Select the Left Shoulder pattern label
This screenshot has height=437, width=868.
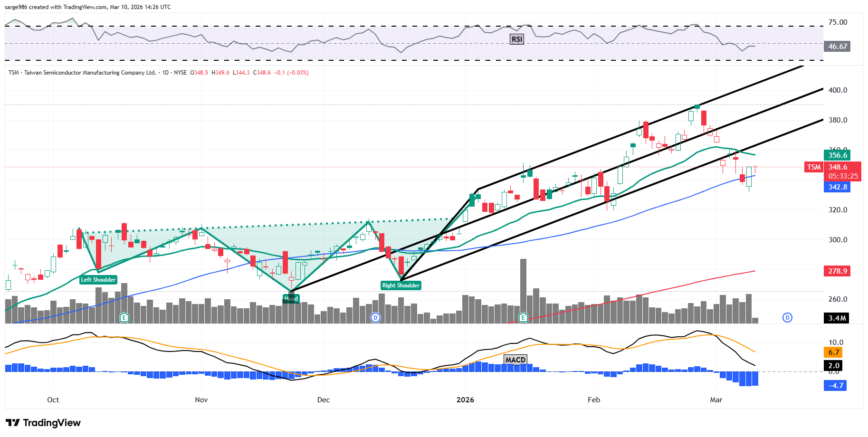point(98,280)
